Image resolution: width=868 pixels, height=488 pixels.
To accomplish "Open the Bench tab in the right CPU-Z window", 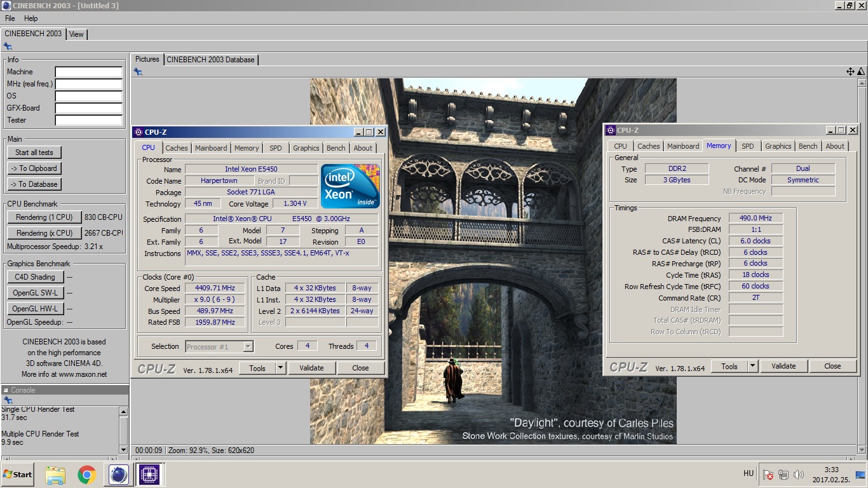I will [808, 146].
